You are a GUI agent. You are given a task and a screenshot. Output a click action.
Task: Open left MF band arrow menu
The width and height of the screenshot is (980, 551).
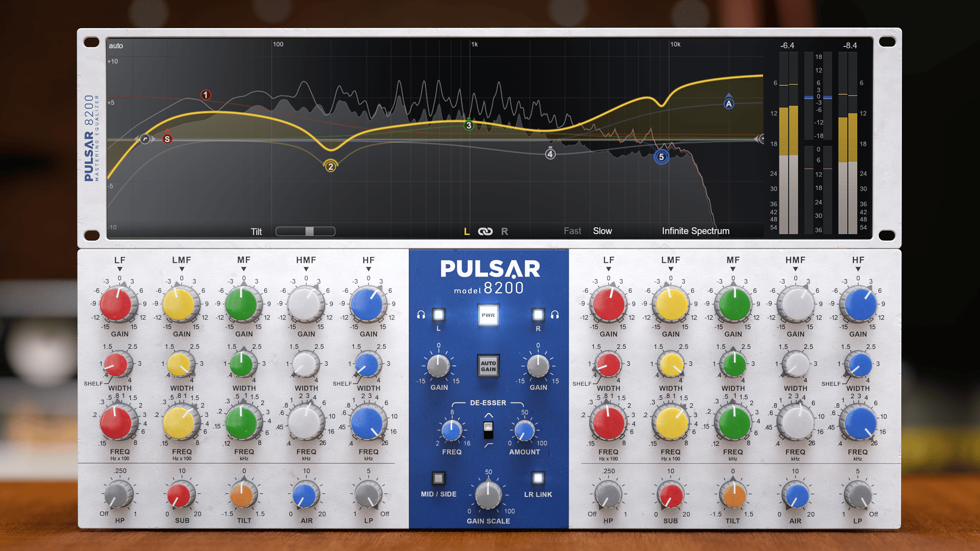point(244,269)
